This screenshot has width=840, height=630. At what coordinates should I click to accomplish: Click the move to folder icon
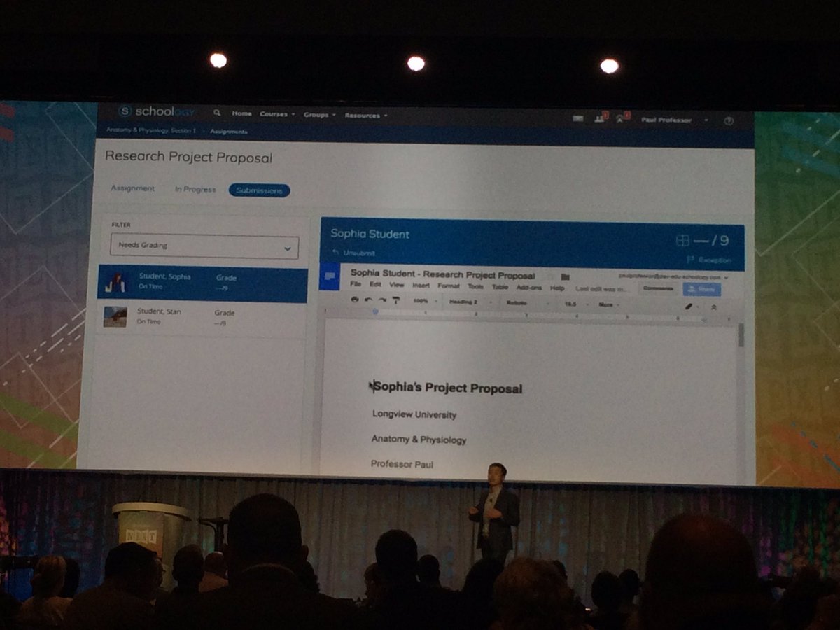pos(565,276)
